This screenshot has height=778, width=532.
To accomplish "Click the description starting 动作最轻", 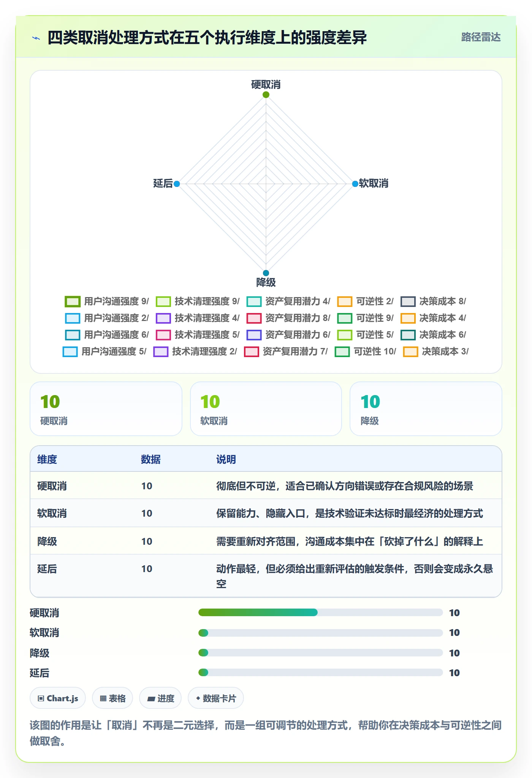I will 355,576.
